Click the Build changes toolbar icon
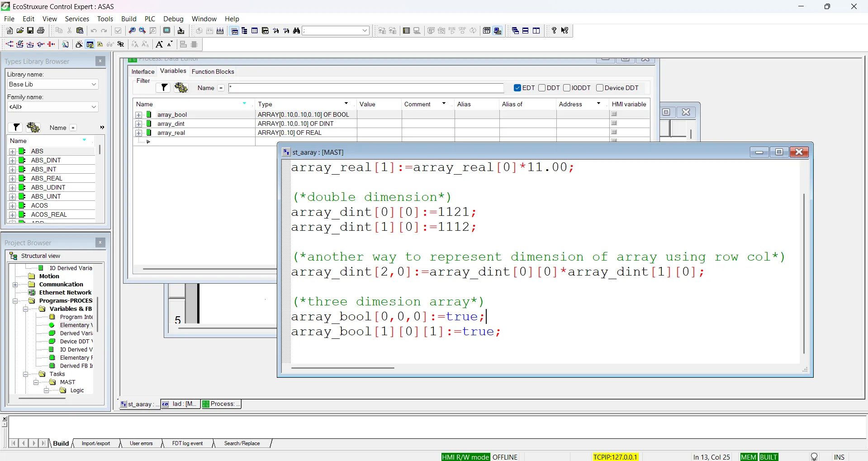This screenshot has height=461, width=868. tap(210, 31)
